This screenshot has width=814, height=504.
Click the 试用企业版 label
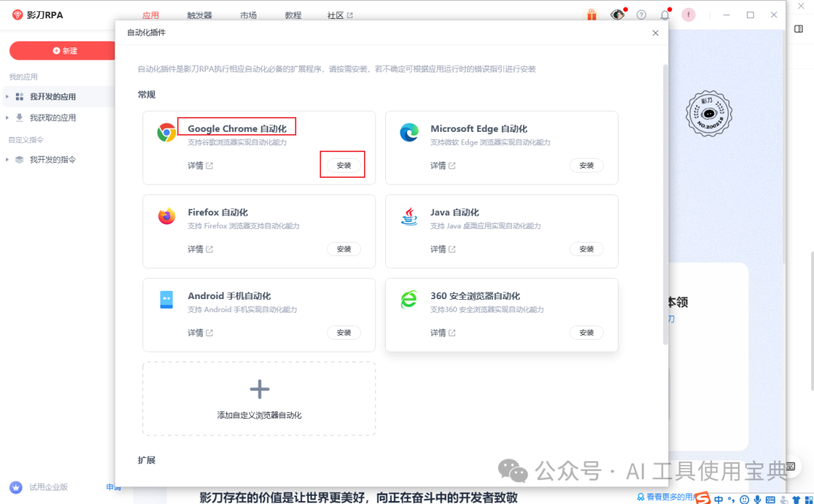coord(48,487)
